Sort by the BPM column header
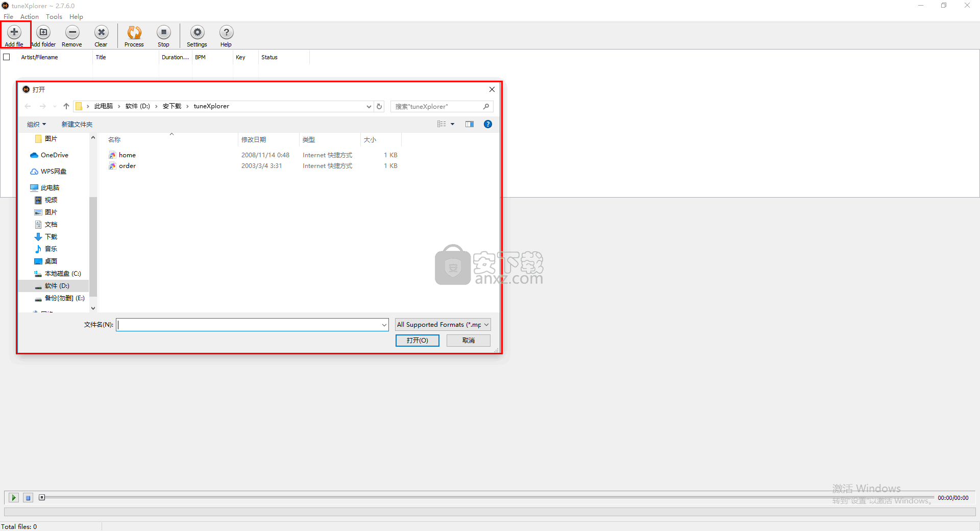 click(x=212, y=57)
